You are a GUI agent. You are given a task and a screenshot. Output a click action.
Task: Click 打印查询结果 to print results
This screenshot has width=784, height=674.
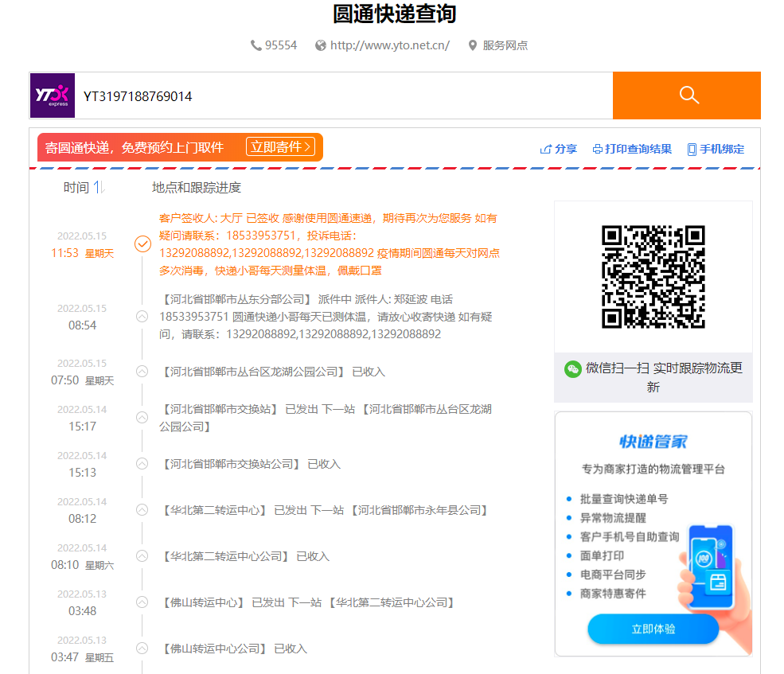[638, 149]
